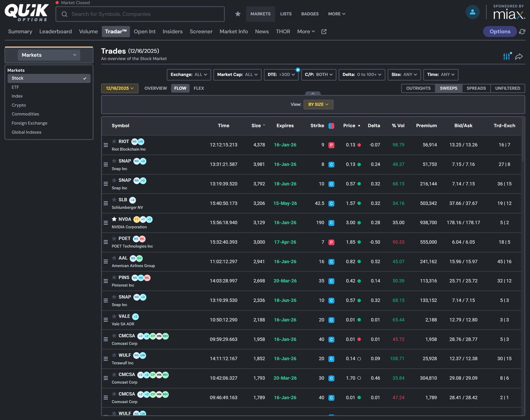Open the external link icon in nav bar

click(324, 32)
